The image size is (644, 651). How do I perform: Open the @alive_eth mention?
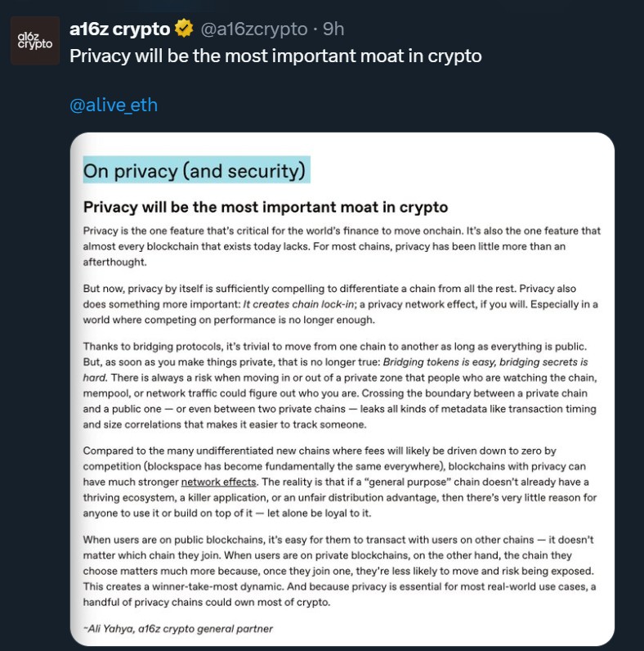[x=114, y=105]
